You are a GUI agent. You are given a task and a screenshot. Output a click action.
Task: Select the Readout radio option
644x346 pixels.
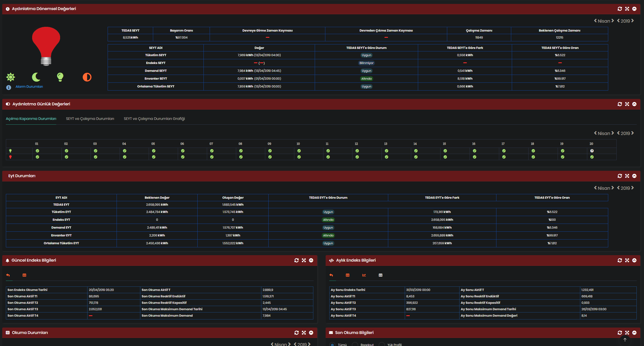pos(355,345)
